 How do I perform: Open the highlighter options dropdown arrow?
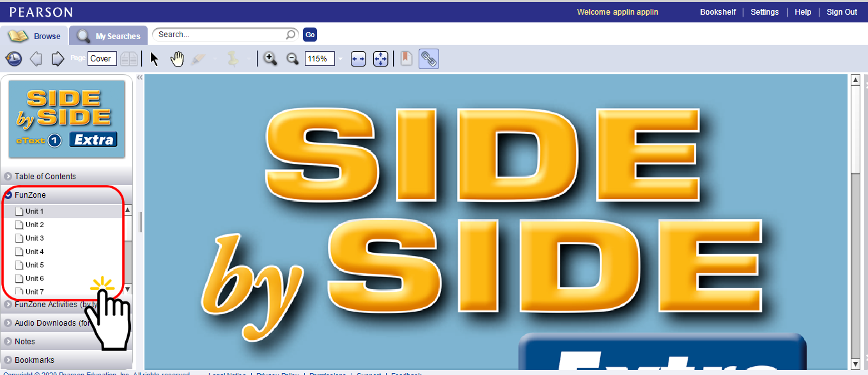[214, 59]
